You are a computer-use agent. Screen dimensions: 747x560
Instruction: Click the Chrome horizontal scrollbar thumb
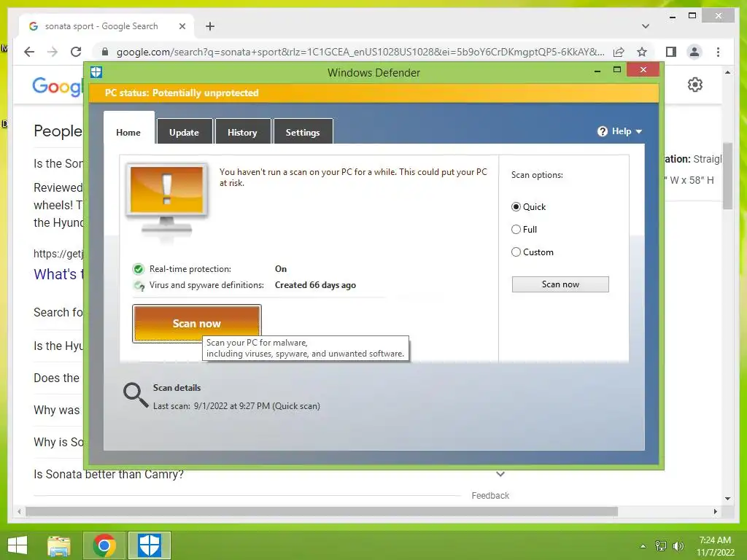click(x=322, y=511)
